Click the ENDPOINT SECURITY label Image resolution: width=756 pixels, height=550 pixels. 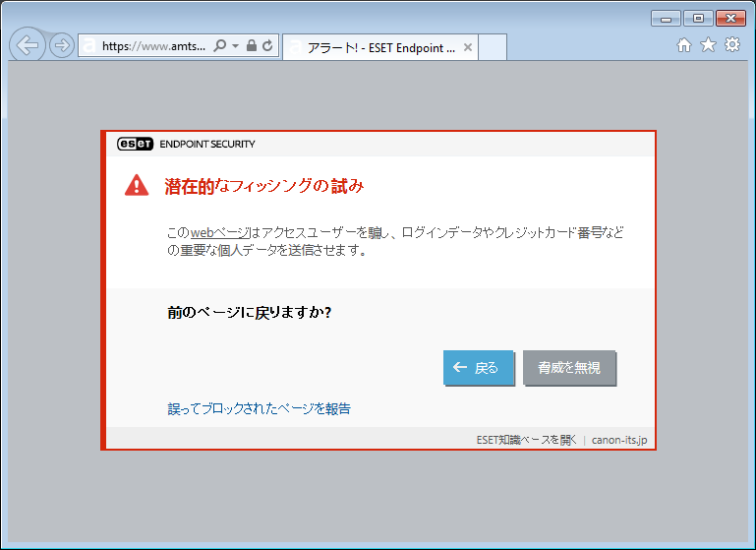[x=207, y=145]
